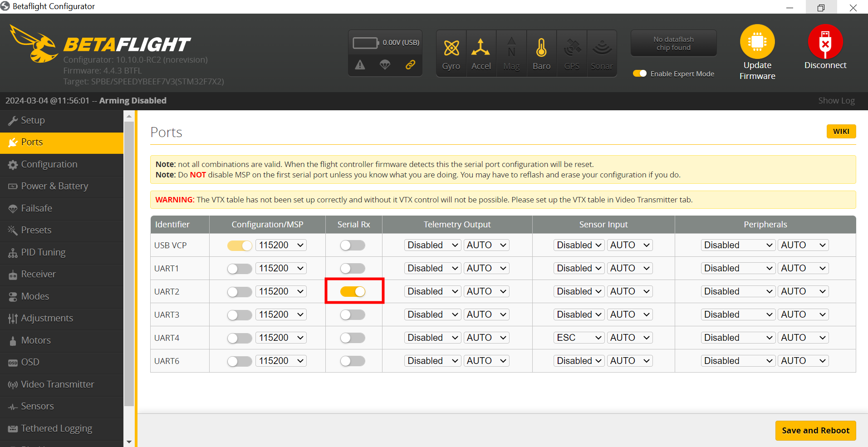Click the Adjustments sliders icon in sidebar
868x447 pixels.
tap(13, 319)
